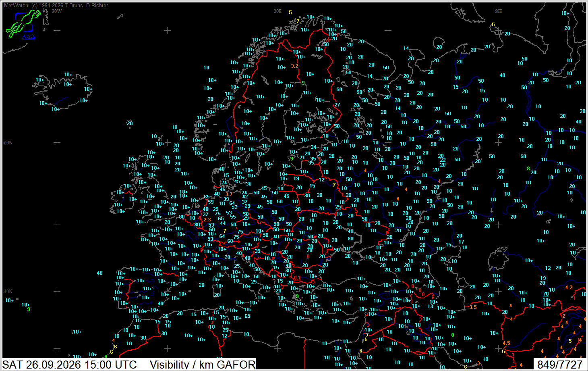Click the station value 34
Image resolution: width=588 pixels, height=371 pixels.
tap(314, 147)
